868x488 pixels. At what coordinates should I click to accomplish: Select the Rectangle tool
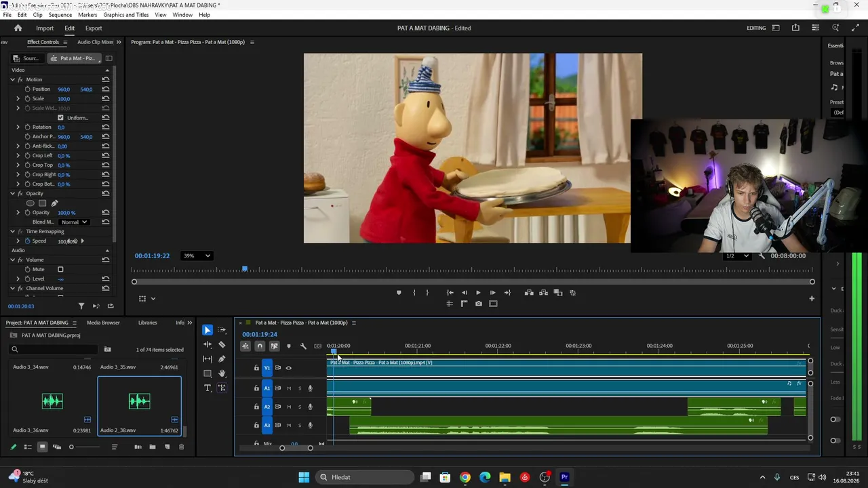tap(208, 373)
